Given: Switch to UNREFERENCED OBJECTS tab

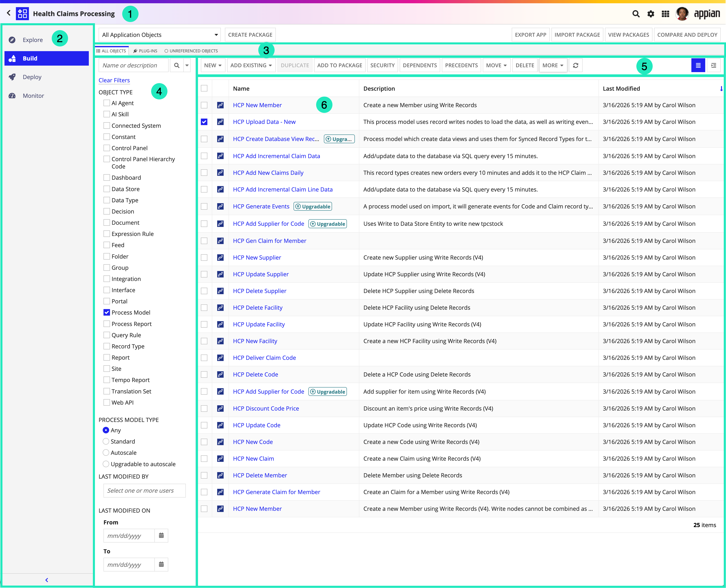Looking at the screenshot, I should pos(191,51).
